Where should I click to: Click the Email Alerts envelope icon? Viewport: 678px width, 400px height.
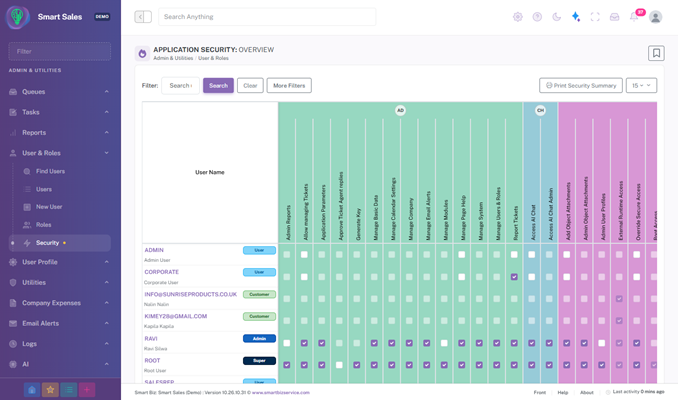13,323
